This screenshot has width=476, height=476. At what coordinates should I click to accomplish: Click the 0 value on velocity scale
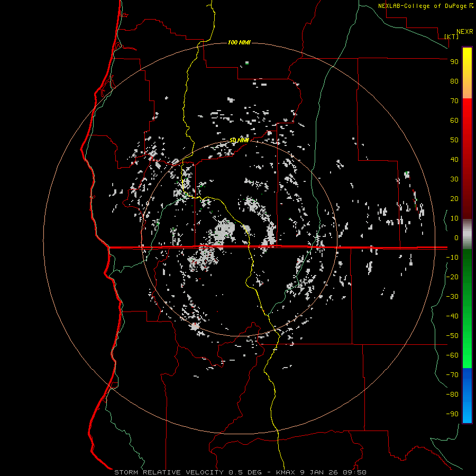(456, 238)
